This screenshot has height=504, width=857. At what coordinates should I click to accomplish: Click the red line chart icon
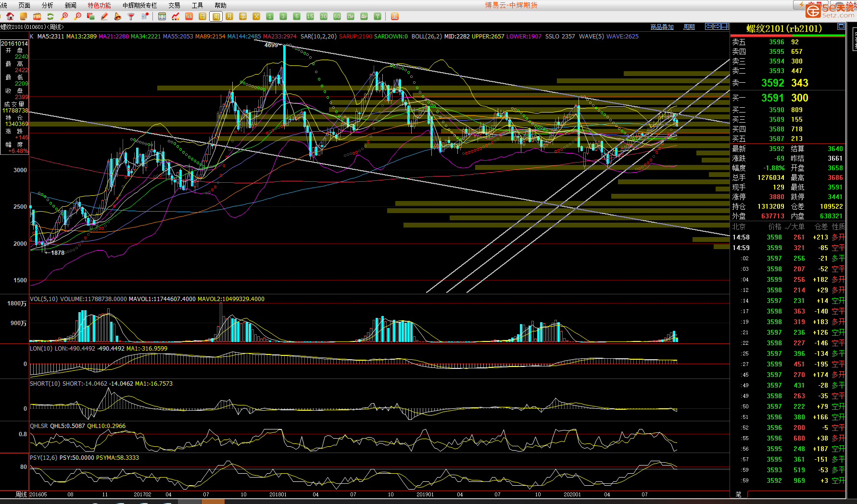176,16
